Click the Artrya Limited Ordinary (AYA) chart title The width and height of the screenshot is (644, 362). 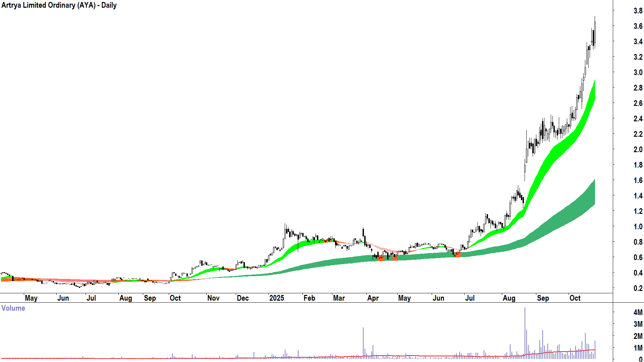tap(59, 5)
